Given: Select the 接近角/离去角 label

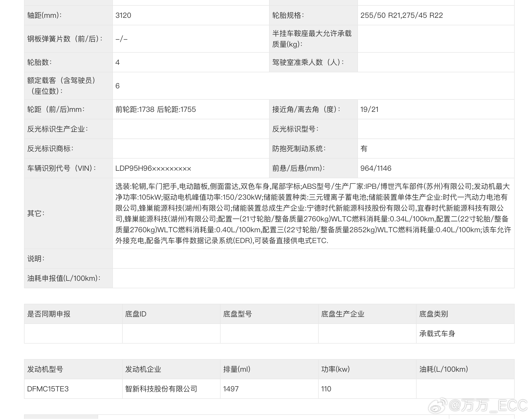Looking at the screenshot, I should (306, 110).
